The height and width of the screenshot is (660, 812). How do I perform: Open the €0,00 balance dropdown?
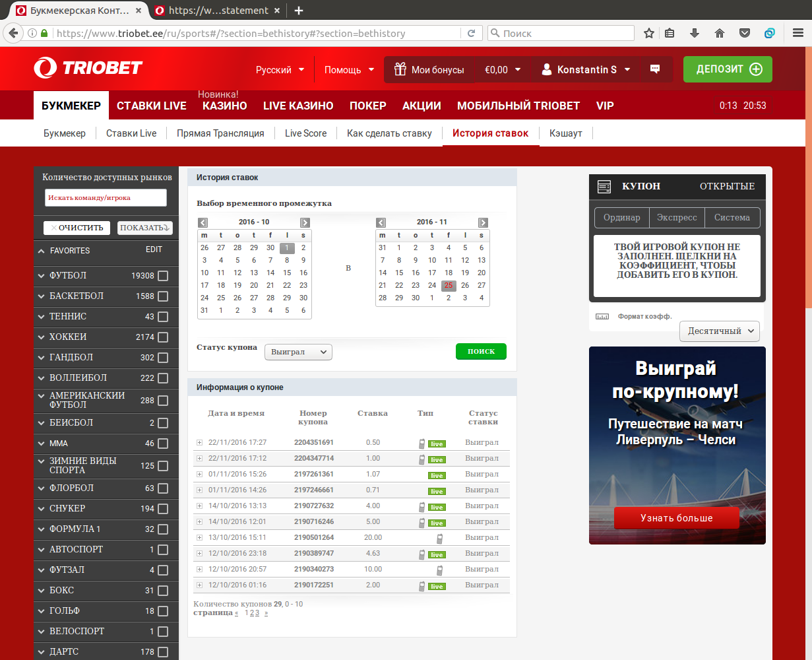[503, 69]
